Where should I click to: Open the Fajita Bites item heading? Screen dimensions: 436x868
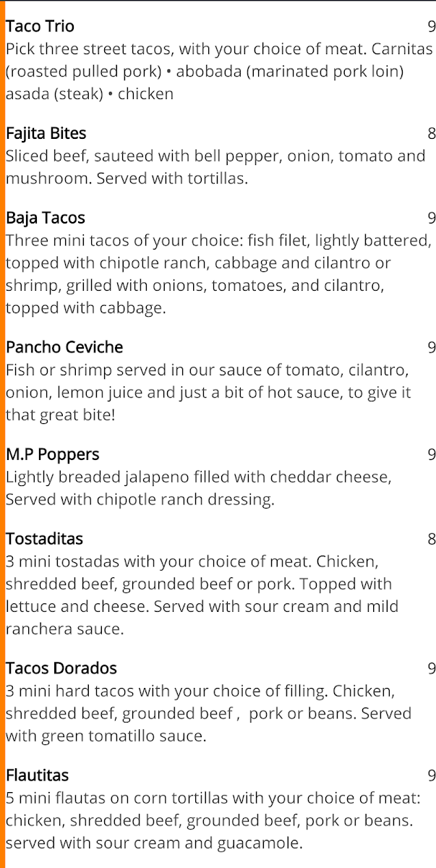[46, 134]
